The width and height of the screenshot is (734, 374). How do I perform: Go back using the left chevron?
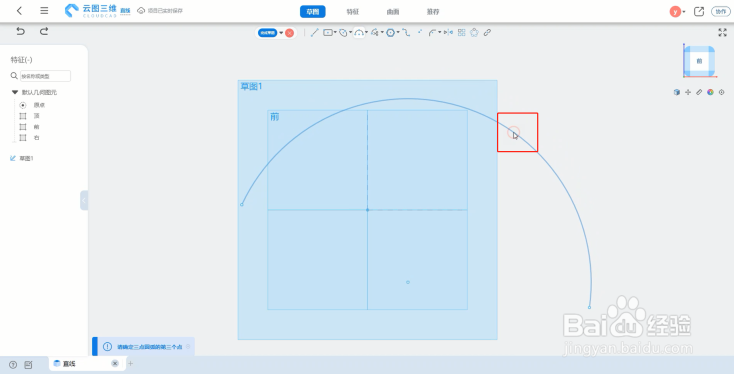[x=19, y=11]
